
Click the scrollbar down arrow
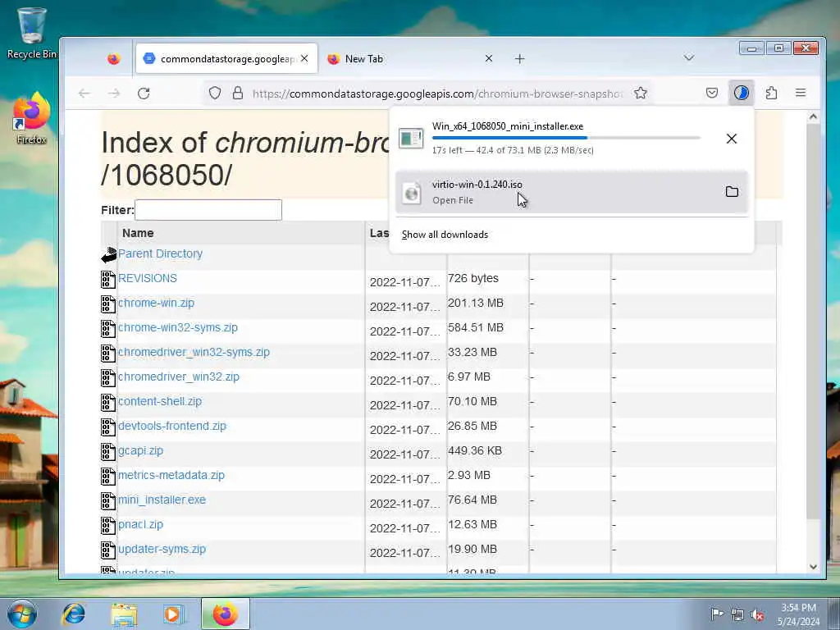[x=813, y=567]
